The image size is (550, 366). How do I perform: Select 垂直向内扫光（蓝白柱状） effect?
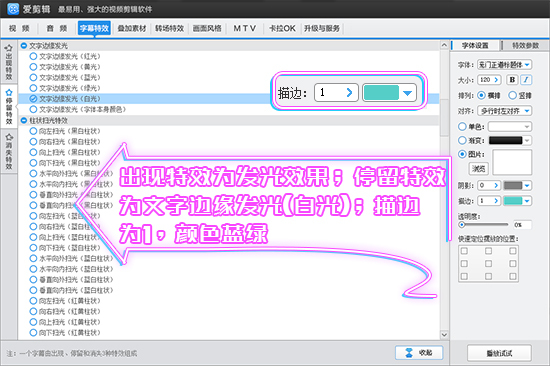tap(72, 290)
